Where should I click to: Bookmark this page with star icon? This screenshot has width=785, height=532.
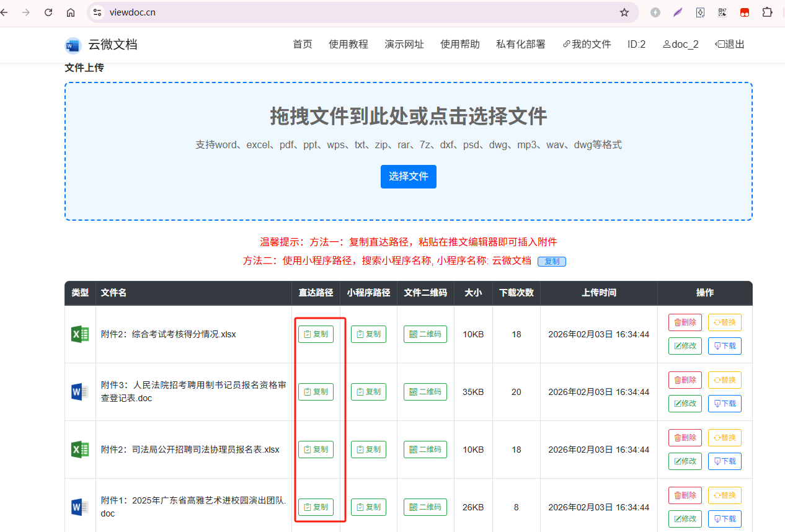point(624,12)
